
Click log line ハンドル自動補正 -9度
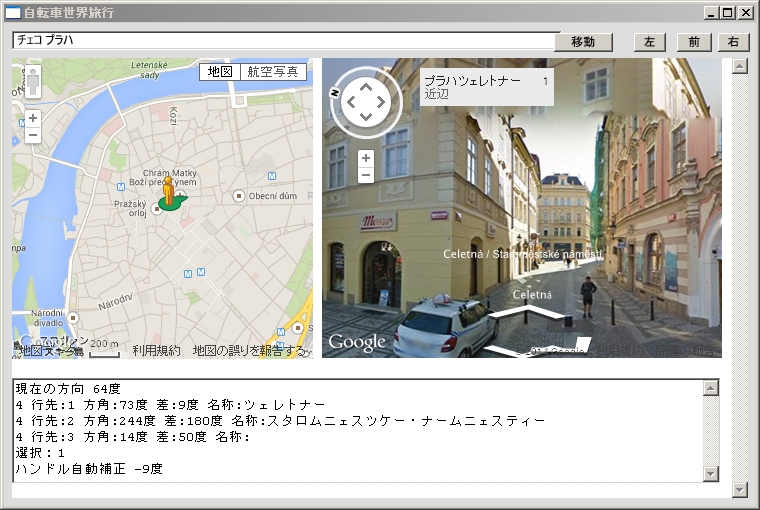[89, 469]
